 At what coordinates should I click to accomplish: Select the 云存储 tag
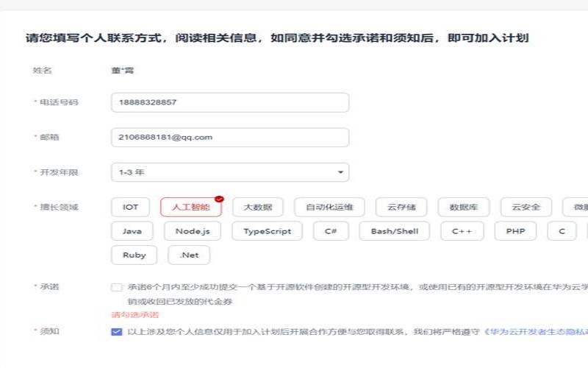click(401, 208)
